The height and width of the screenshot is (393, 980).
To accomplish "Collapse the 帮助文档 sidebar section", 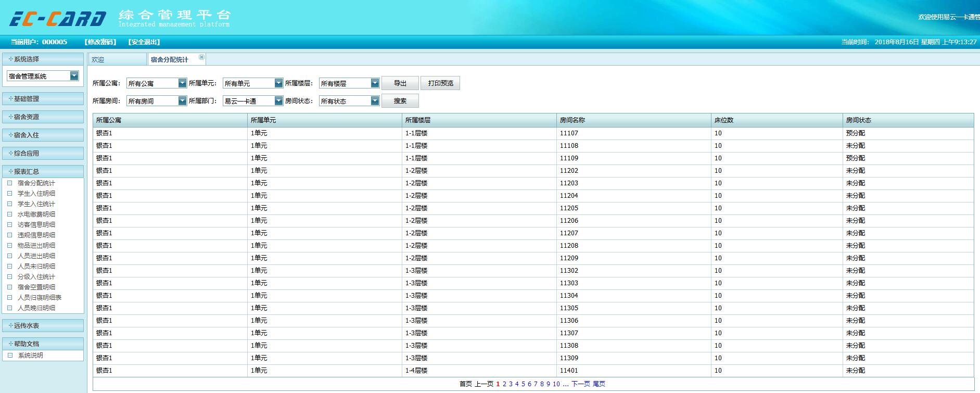I will point(43,344).
